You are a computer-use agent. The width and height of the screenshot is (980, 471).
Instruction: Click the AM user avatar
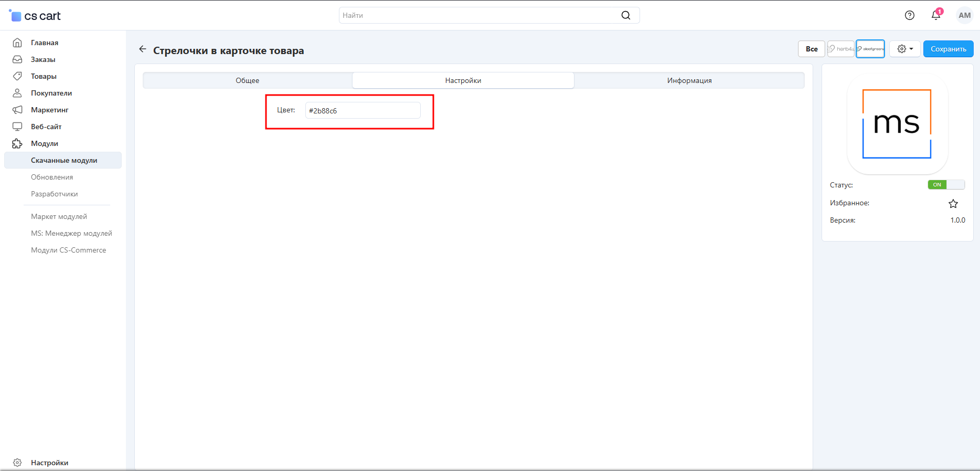964,15
